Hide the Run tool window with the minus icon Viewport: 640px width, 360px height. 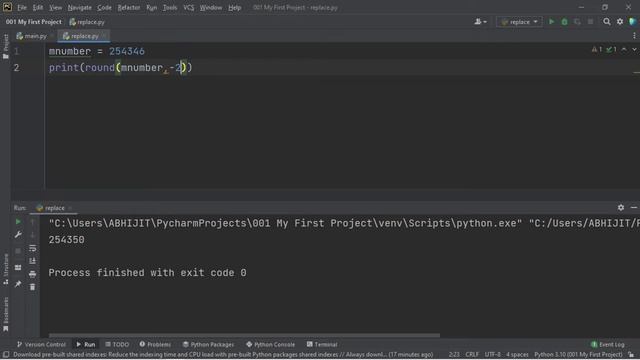point(634,207)
